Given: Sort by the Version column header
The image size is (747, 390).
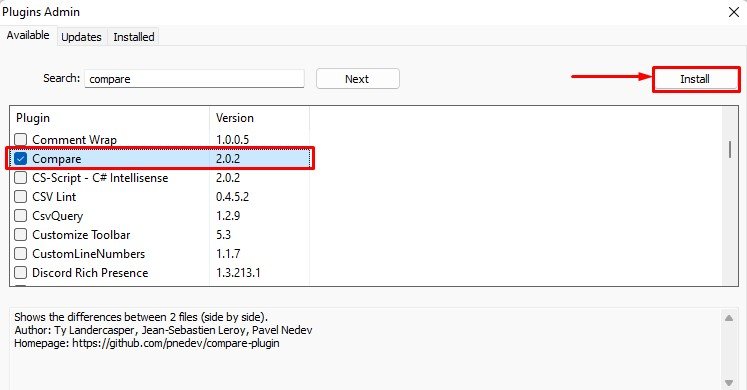Looking at the screenshot, I should 259,118.
